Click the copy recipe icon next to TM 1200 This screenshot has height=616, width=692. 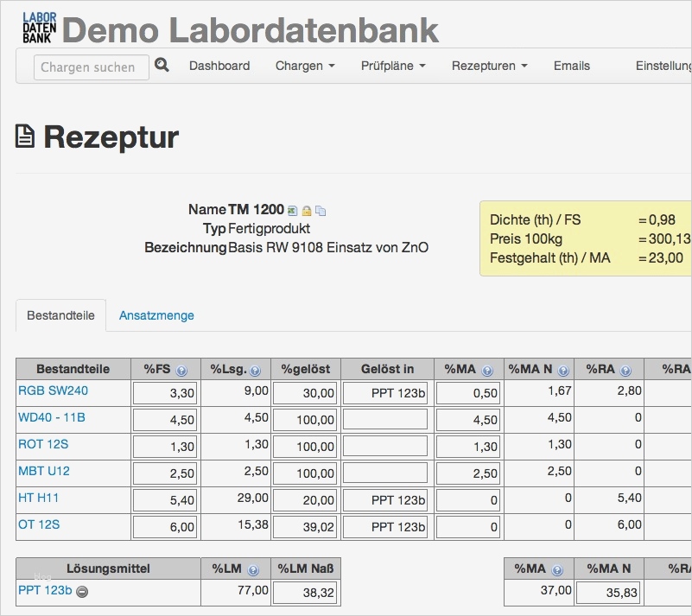point(321,211)
